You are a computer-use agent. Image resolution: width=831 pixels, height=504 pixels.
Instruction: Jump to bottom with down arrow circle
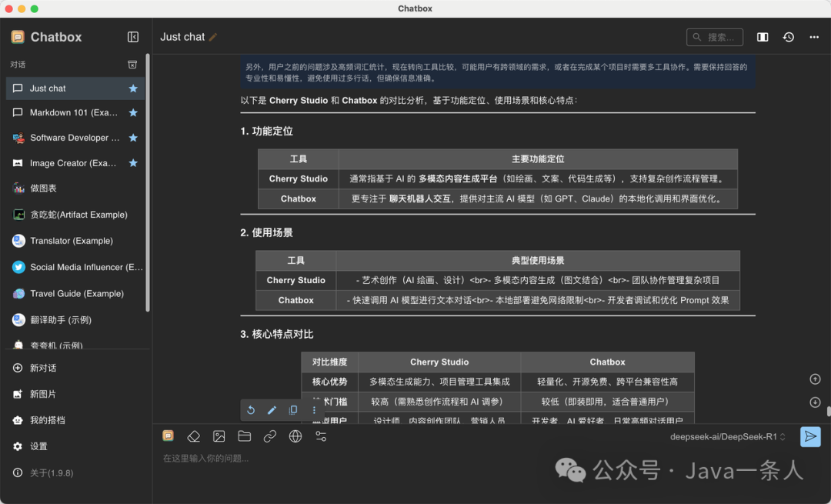[815, 402]
